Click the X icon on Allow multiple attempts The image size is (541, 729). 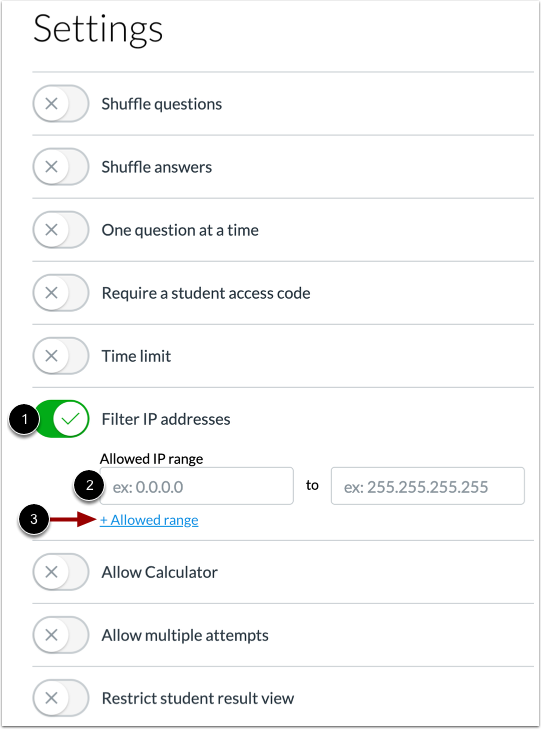tap(51, 635)
